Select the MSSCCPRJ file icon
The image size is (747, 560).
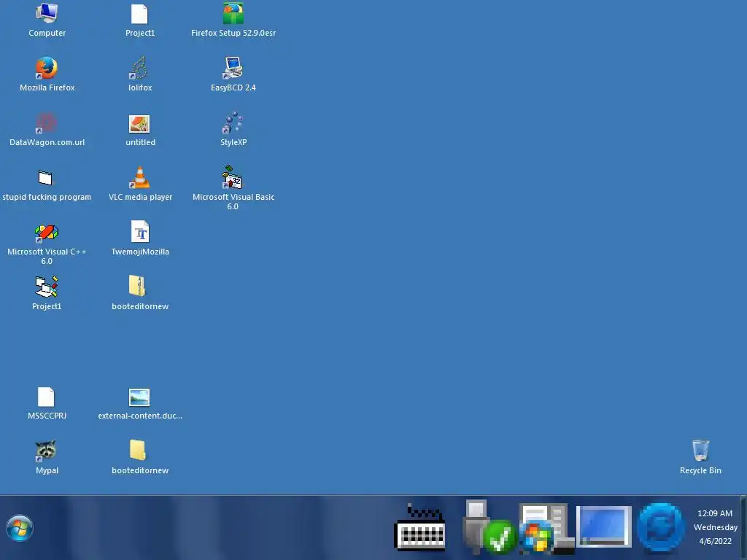pos(47,402)
